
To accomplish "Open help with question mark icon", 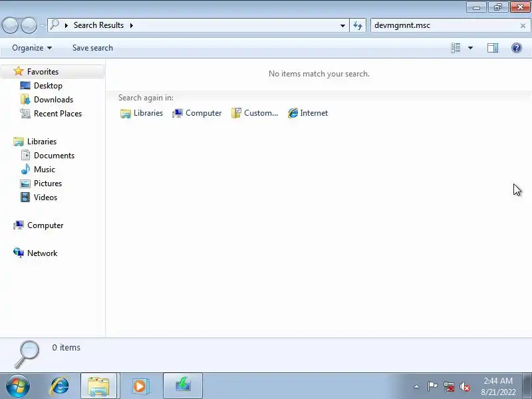I will point(517,48).
